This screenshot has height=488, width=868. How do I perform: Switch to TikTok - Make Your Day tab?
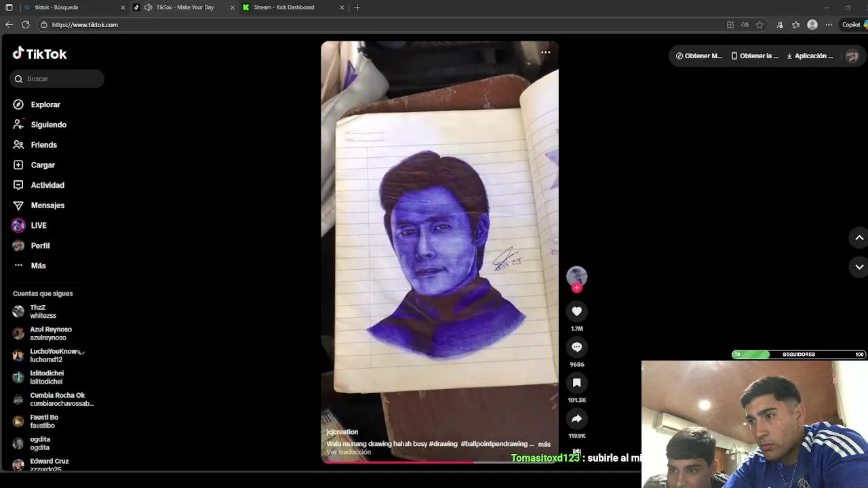coord(184,7)
